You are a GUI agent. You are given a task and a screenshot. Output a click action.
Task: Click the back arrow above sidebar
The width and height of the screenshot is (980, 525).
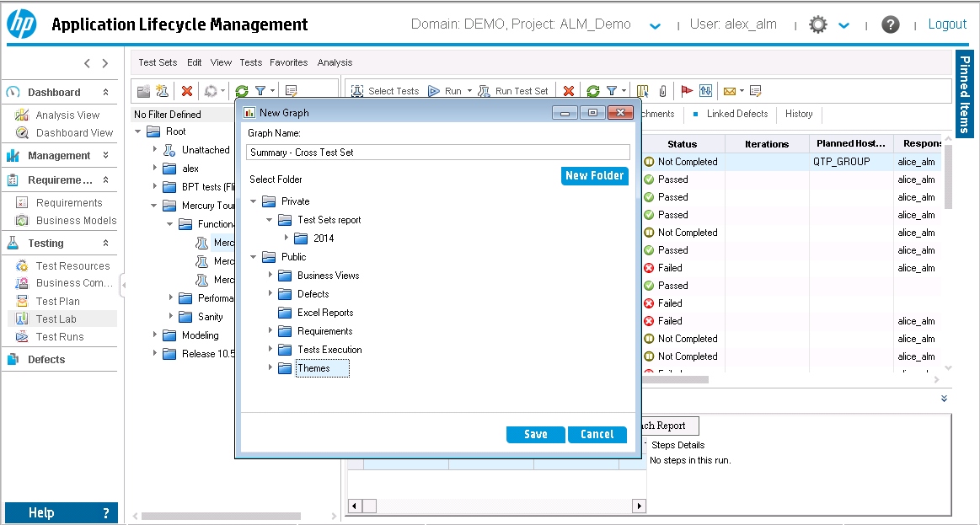coord(88,63)
